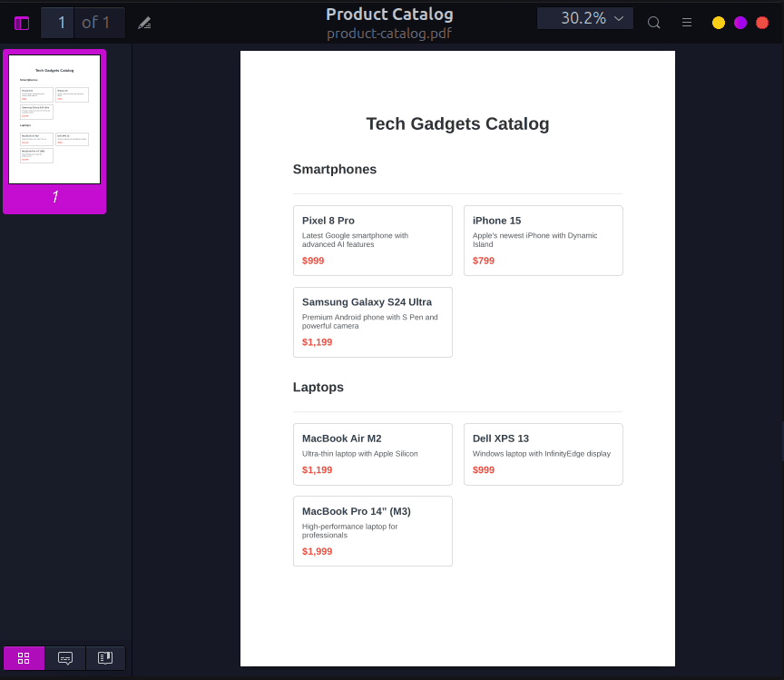
Task: Click the 'Laptops' section heading
Action: click(x=318, y=387)
